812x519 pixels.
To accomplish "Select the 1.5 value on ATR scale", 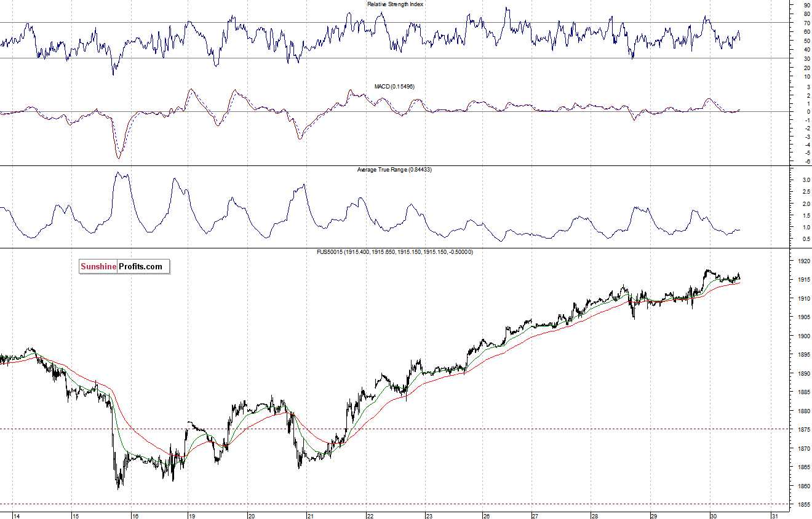I will 805,216.
